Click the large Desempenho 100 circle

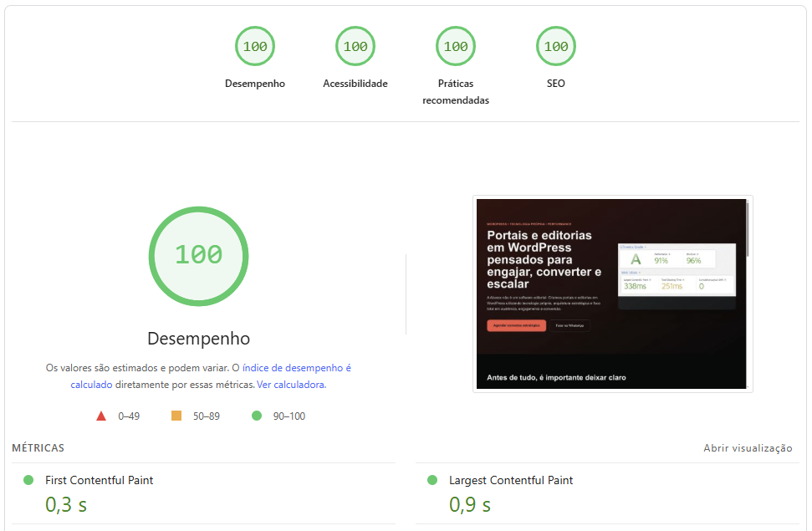point(198,255)
